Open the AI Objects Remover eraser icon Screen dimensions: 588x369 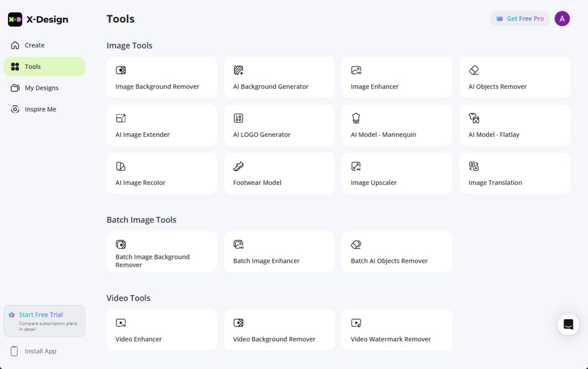pyautogui.click(x=474, y=70)
